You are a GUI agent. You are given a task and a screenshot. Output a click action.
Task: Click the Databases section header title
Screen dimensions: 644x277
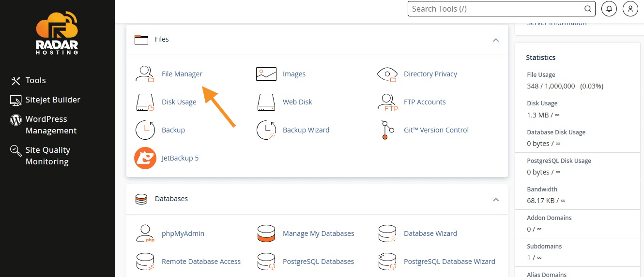[171, 199]
